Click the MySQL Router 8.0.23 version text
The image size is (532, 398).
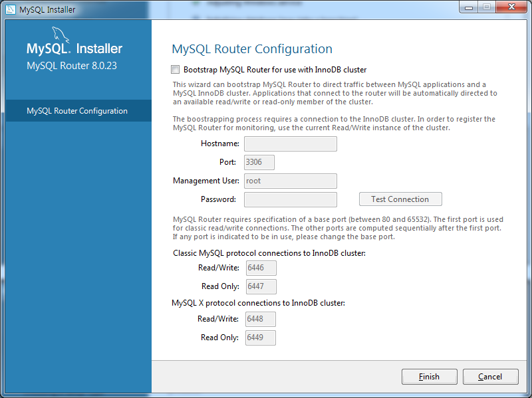pos(72,65)
